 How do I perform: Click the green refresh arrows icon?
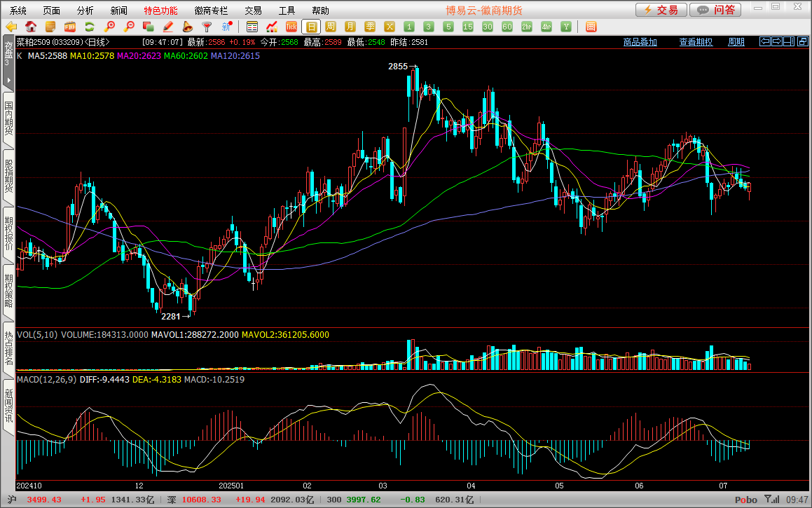coord(90,27)
